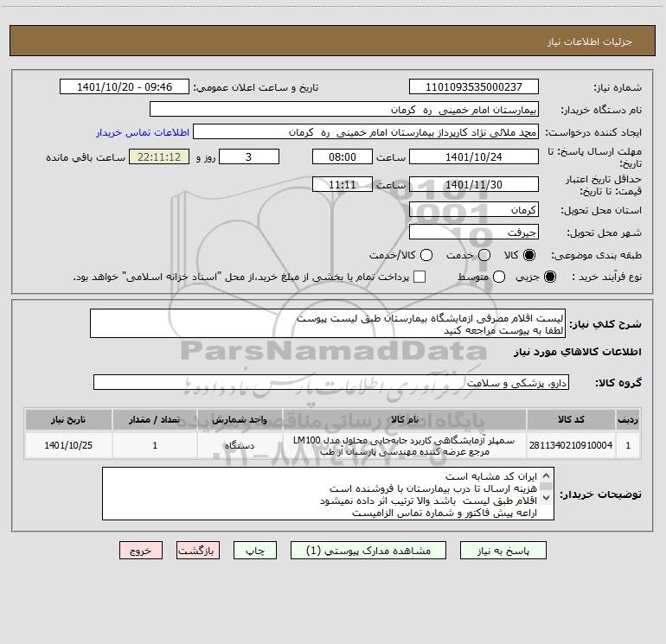
Task: Click the validity time field 11:11
Action: coord(343,184)
